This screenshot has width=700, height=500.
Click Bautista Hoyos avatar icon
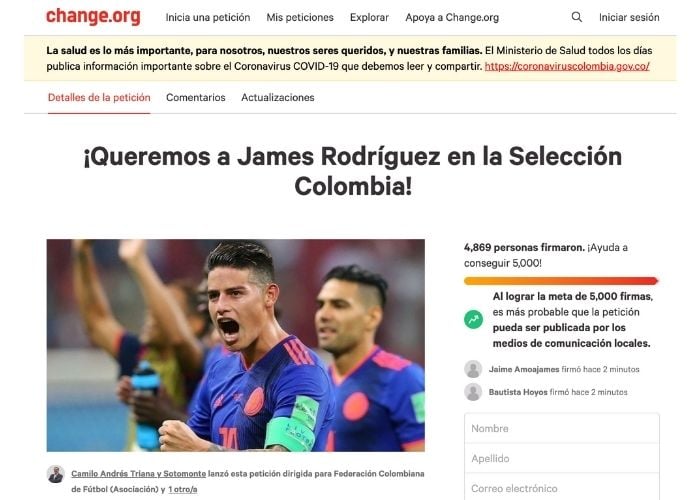473,392
